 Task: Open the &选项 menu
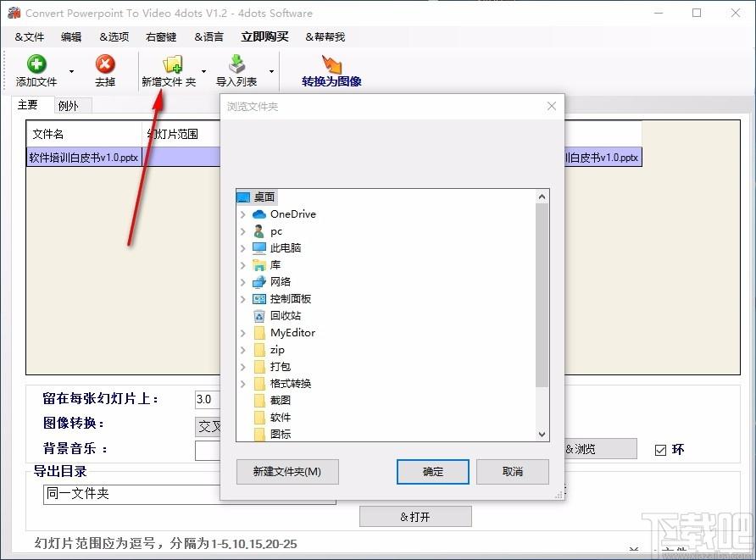point(114,37)
